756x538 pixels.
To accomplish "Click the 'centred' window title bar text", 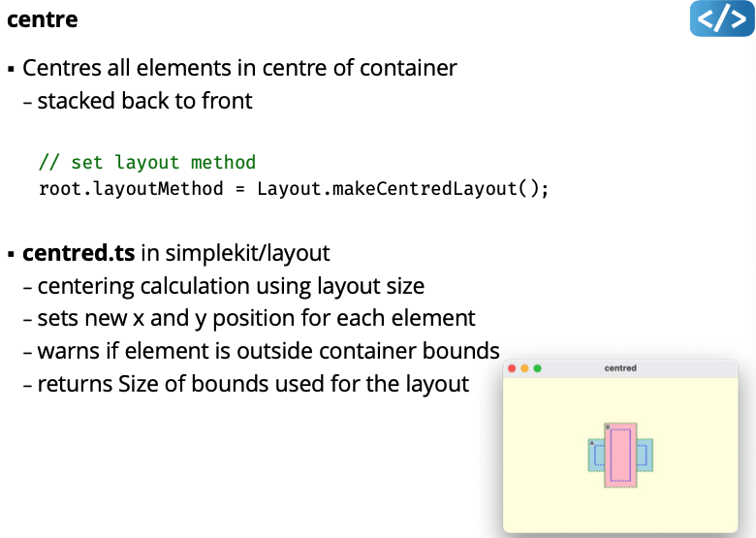I will (620, 368).
